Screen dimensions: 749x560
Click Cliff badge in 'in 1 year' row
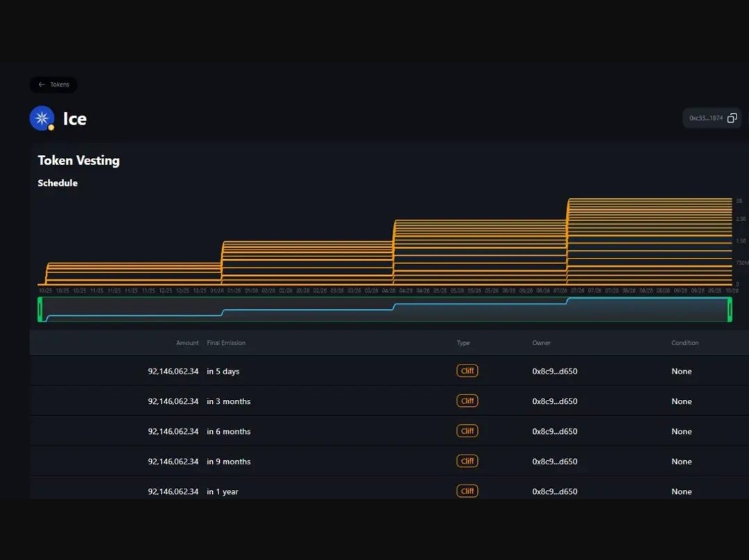[467, 491]
